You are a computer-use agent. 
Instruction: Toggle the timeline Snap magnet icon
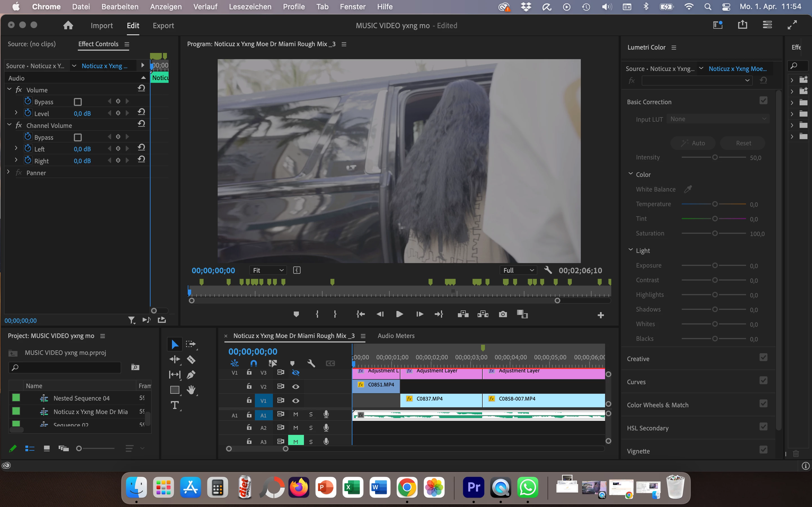tap(254, 363)
